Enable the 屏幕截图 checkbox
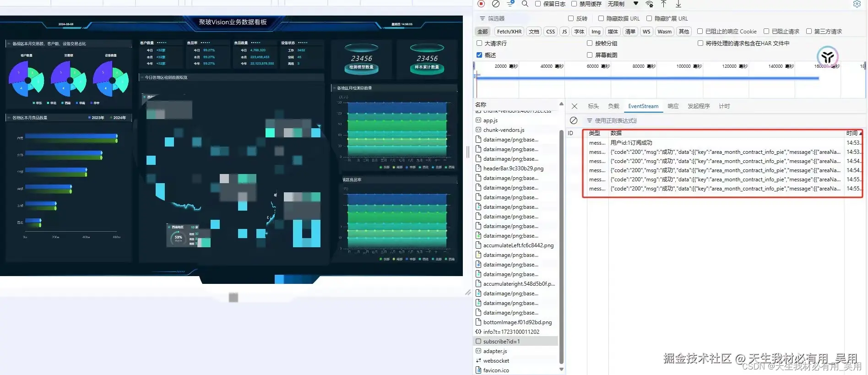 590,55
